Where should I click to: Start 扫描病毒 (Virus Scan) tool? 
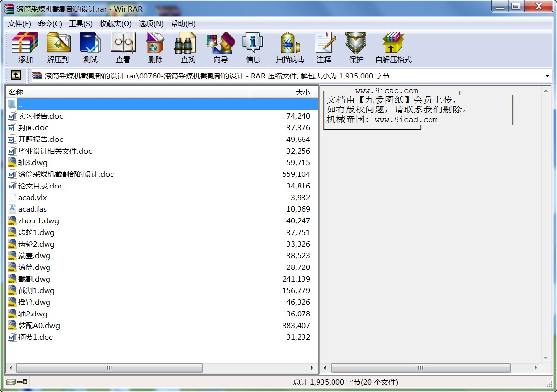[x=290, y=47]
